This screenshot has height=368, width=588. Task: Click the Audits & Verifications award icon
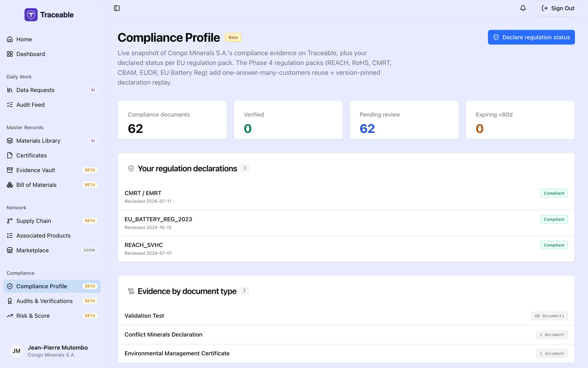tap(10, 301)
